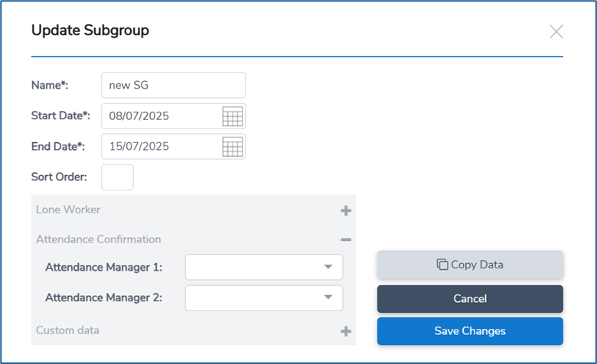Click the End Date text field

point(161,146)
